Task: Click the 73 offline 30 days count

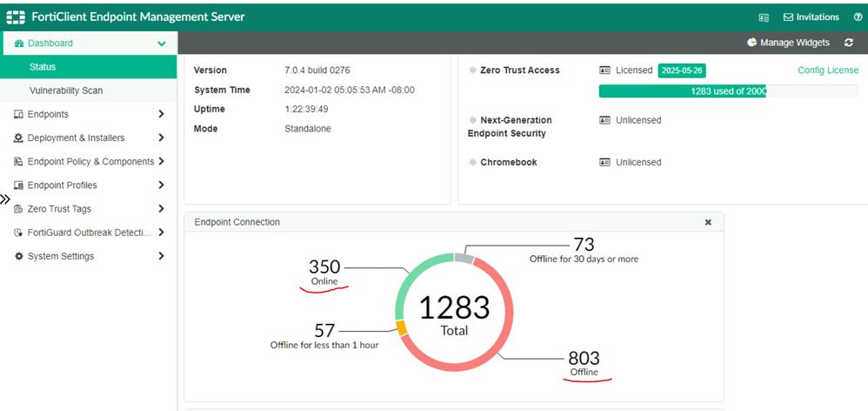Action: [584, 244]
